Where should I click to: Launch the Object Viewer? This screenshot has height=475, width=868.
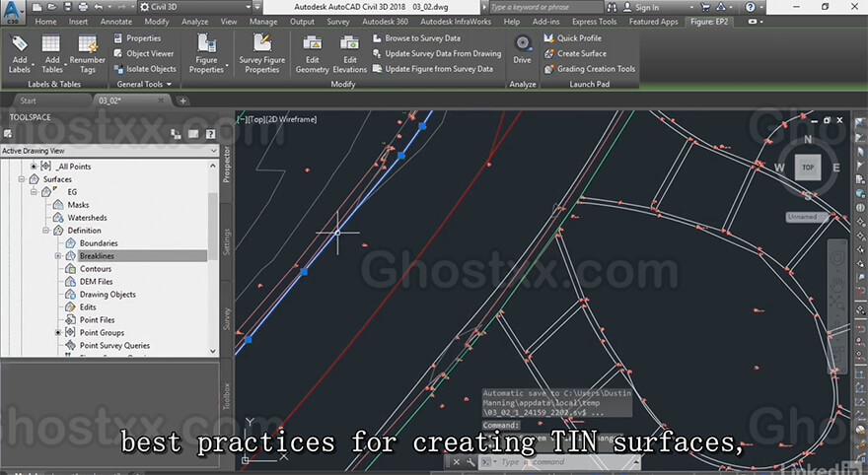[144, 53]
